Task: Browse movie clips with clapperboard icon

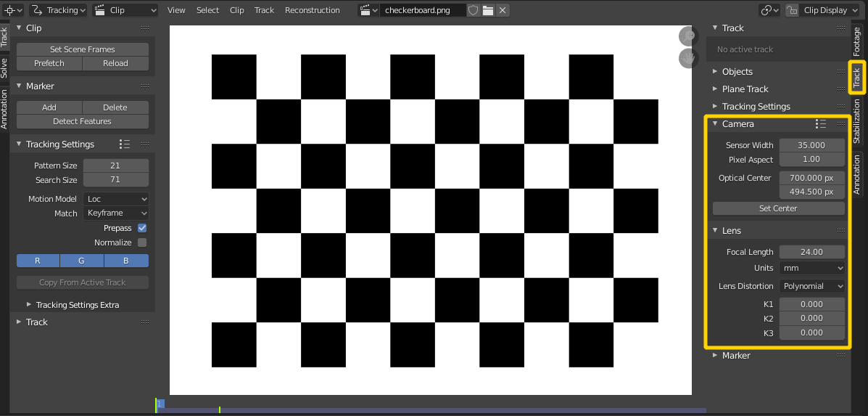Action: [x=368, y=10]
